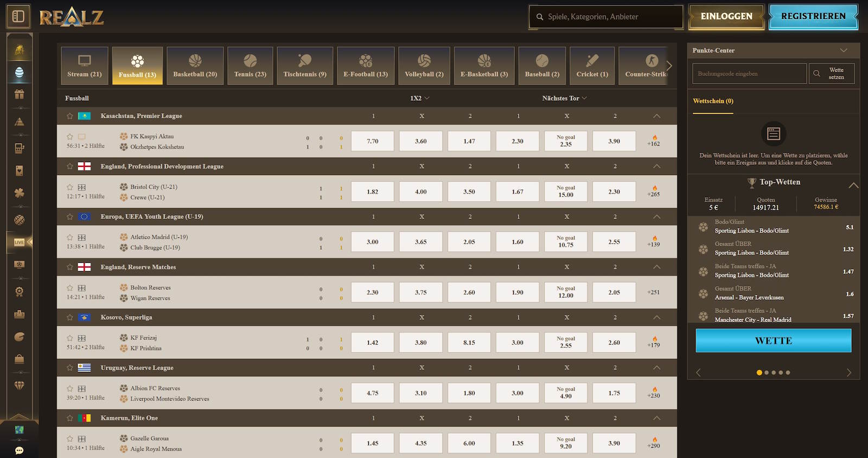The height and width of the screenshot is (458, 868).
Task: Favorite the Kasachstan Premier League
Action: click(x=70, y=116)
